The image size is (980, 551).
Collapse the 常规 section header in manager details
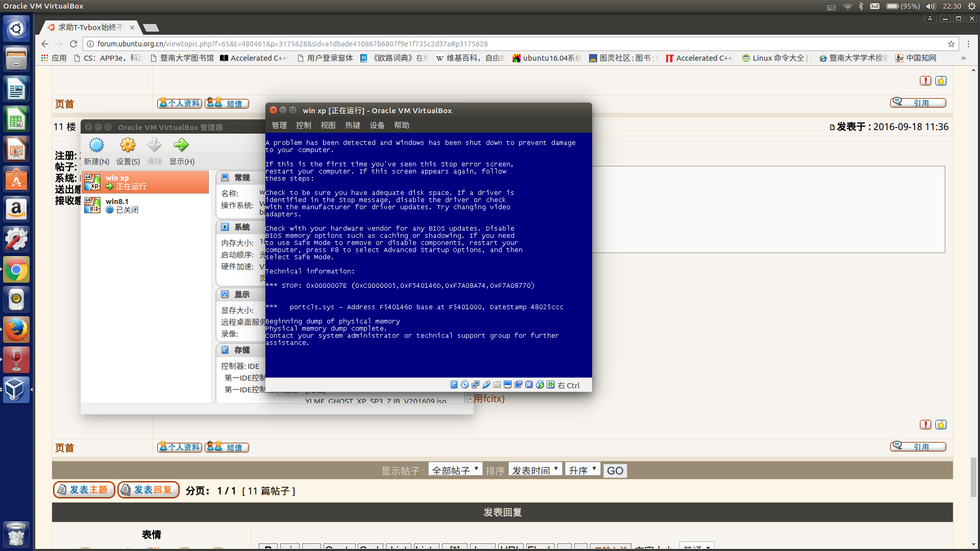pyautogui.click(x=241, y=178)
